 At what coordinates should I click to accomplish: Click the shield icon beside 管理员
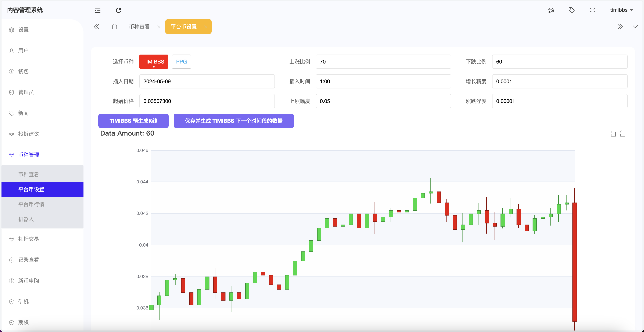coord(12,92)
